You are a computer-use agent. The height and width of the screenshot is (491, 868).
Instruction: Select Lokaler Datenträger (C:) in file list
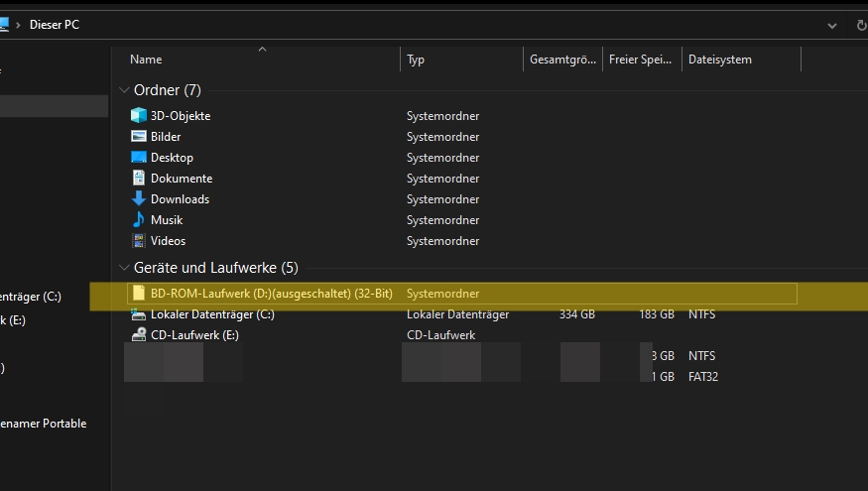click(x=212, y=314)
